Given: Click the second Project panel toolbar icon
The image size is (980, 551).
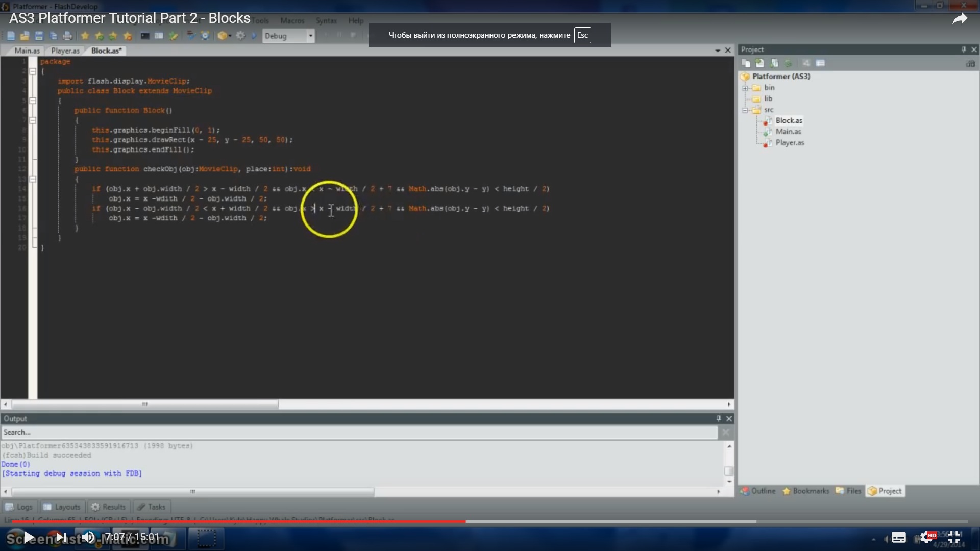Looking at the screenshot, I should point(760,63).
